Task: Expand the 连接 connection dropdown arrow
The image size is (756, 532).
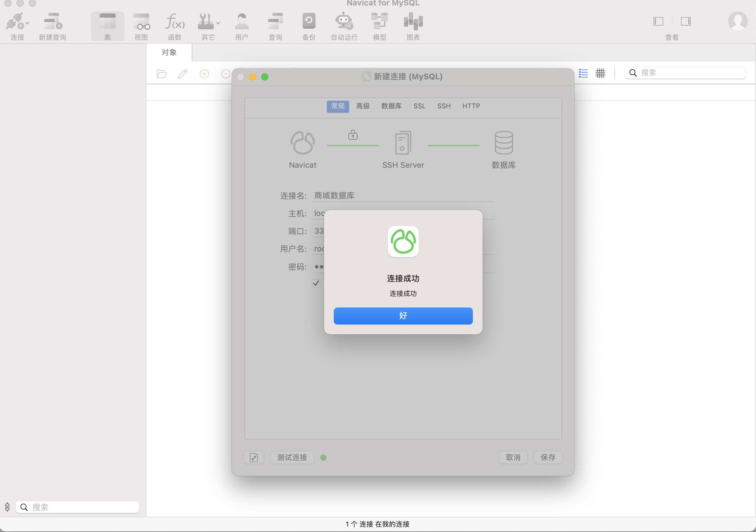Action: (x=27, y=23)
